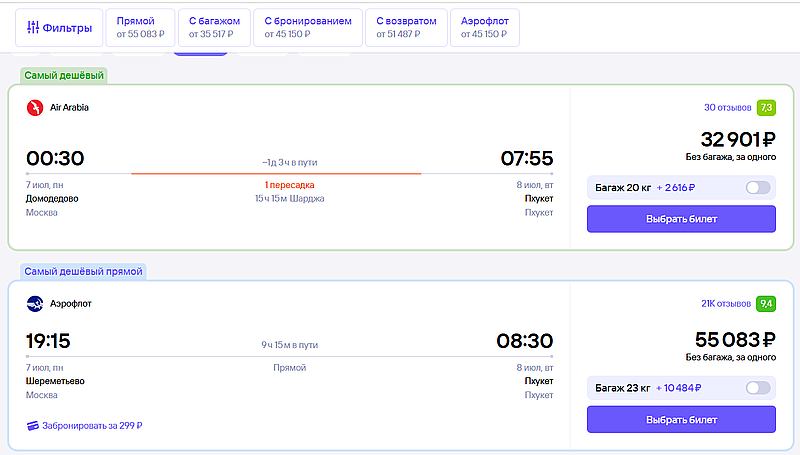The width and height of the screenshot is (800, 455).
Task: Click the Аэрофлот airline logo
Action: click(x=35, y=304)
